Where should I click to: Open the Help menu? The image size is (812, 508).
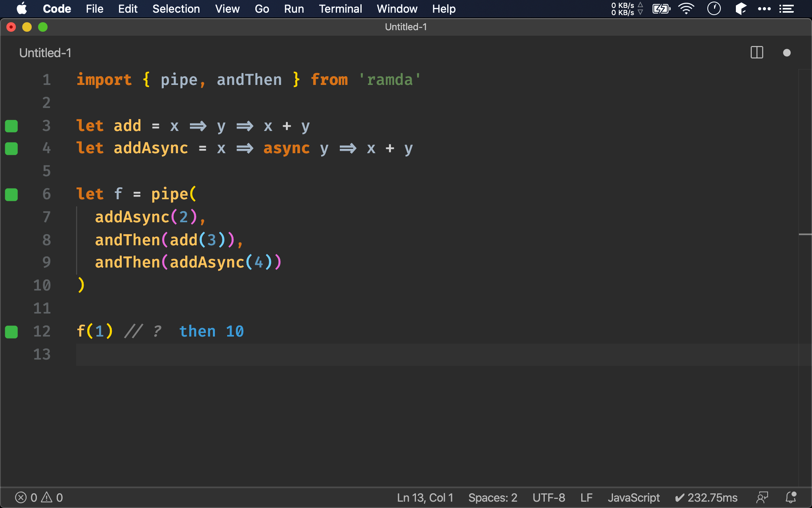tap(444, 9)
